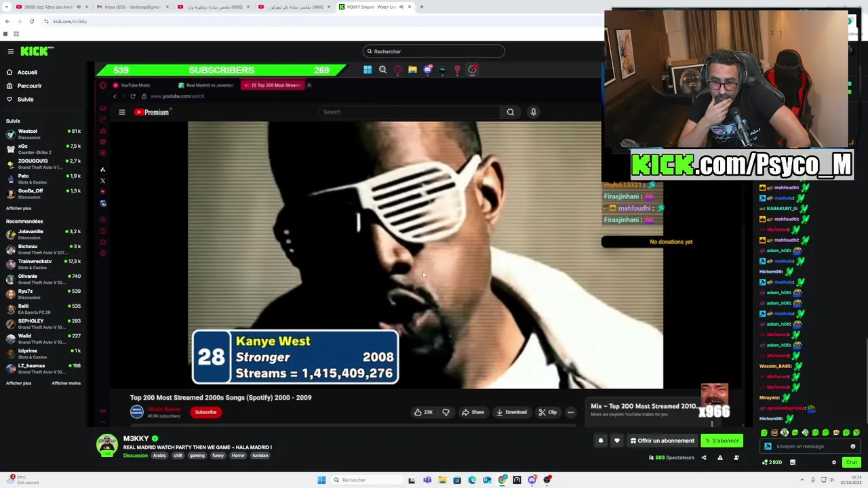Open Westcol channel in Suivis list
Screen dimensions: 868x488
pyautogui.click(x=42, y=134)
